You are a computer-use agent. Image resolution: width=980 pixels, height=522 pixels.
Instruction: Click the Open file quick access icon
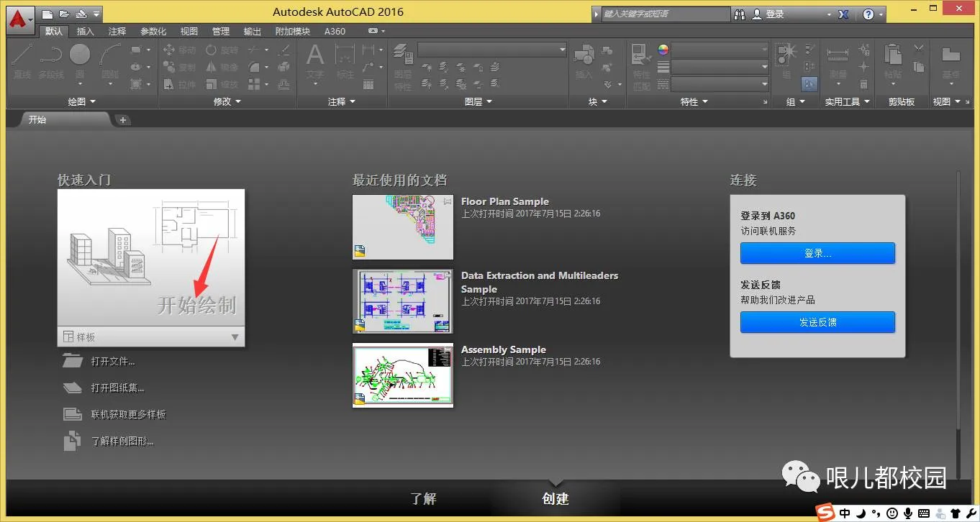[x=64, y=14]
